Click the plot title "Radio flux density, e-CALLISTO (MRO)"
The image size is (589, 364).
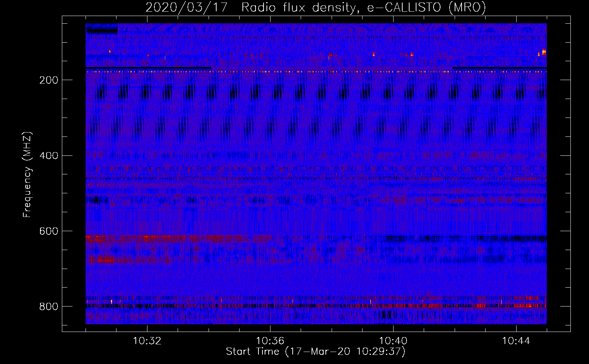[x=364, y=8]
